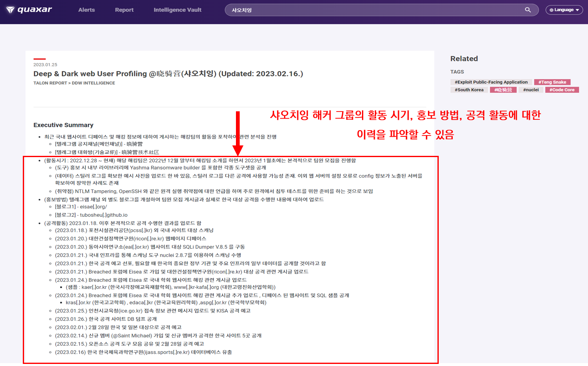
Task: Open the Alerts menu
Action: 87,10
